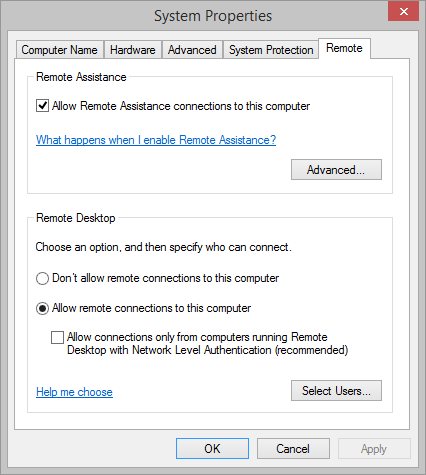
Task: Switch to the Computer Name tab
Action: (x=60, y=50)
